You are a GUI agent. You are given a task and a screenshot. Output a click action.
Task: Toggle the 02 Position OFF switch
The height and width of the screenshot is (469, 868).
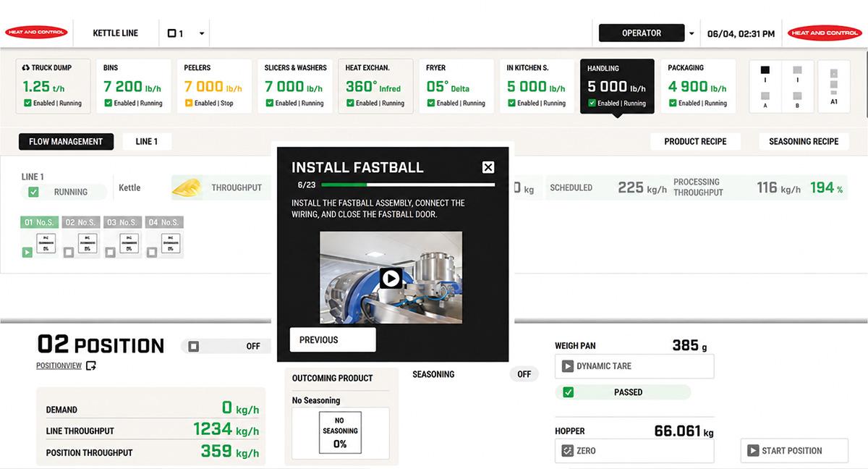(225, 346)
